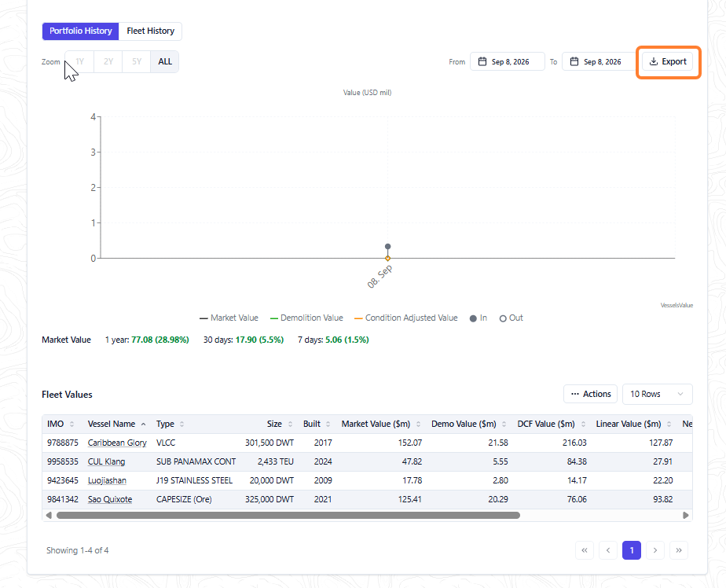
Task: Toggle the Condition Adjusted Value legend series
Action: coord(406,318)
